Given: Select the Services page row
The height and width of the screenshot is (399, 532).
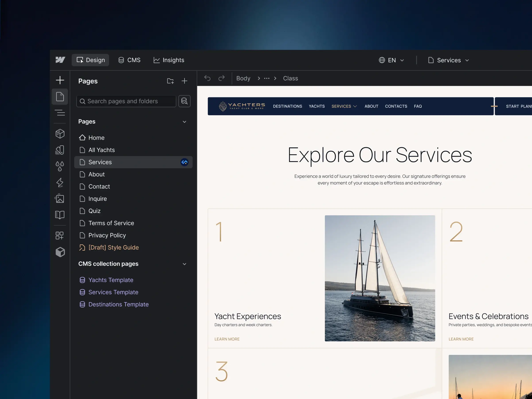Looking at the screenshot, I should 133,162.
